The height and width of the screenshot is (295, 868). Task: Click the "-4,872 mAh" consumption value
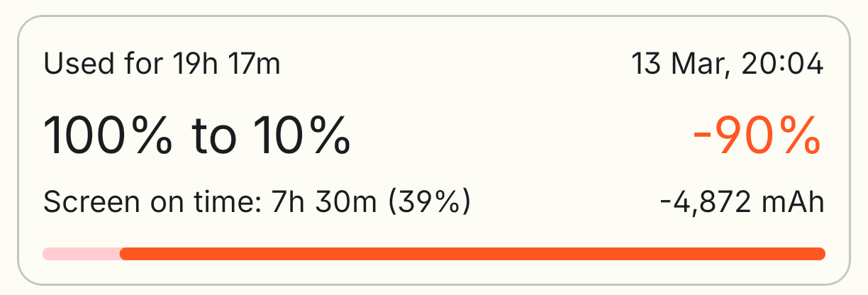tap(741, 203)
